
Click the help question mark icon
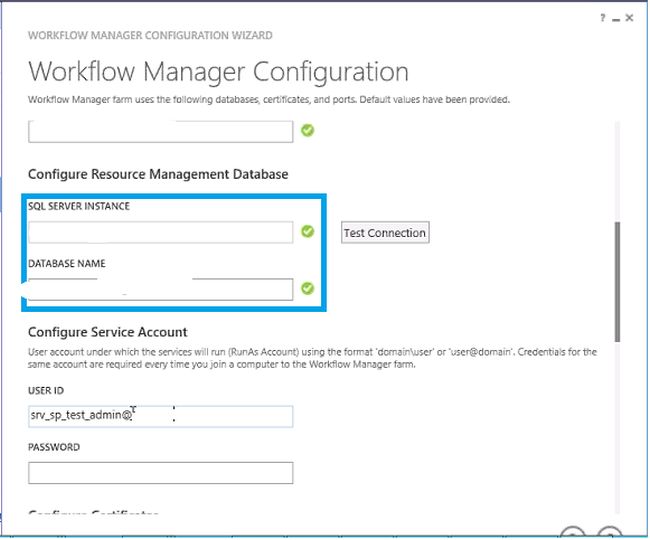pos(603,18)
